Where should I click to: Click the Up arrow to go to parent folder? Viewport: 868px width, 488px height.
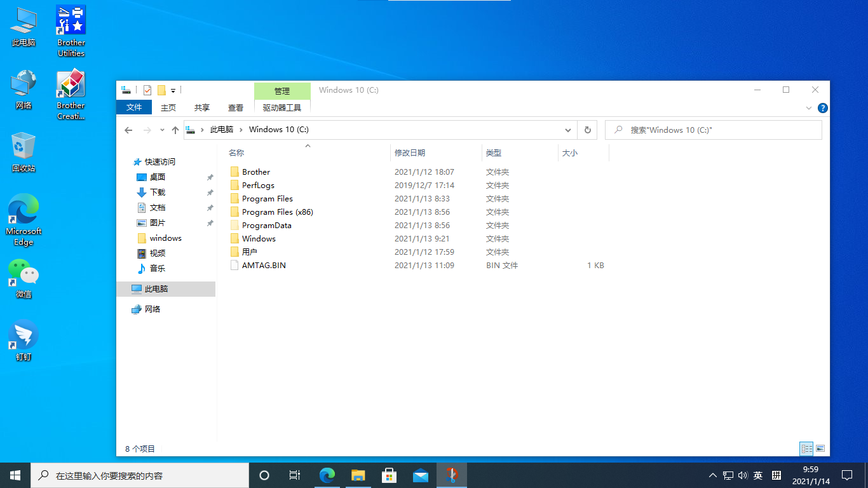pyautogui.click(x=175, y=130)
